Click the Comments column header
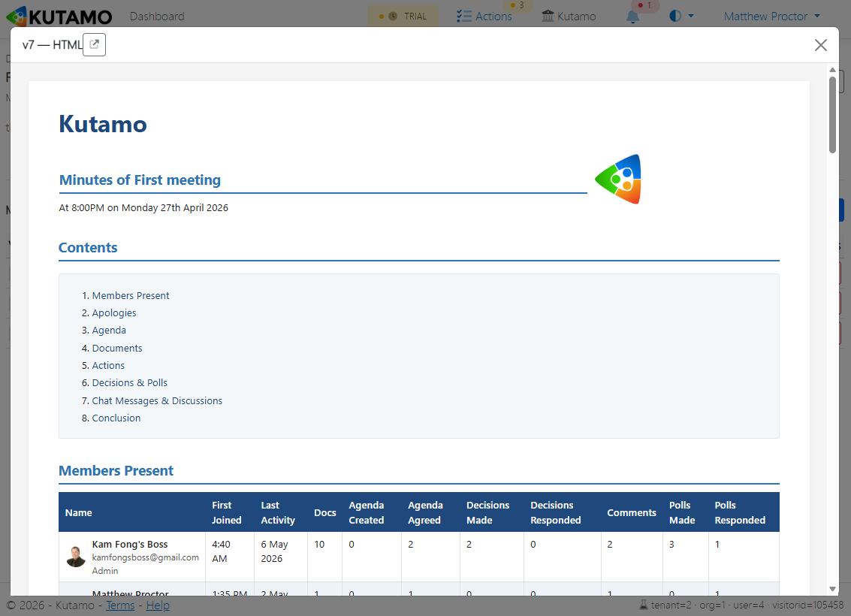This screenshot has width=851, height=616. pyautogui.click(x=631, y=512)
